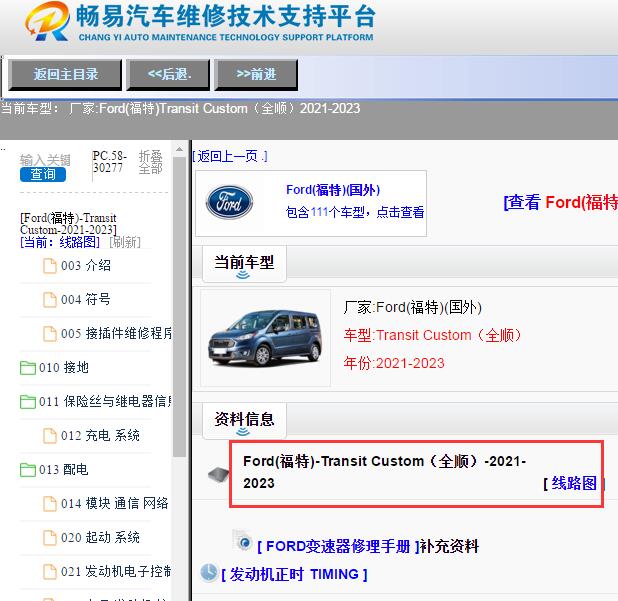
Task: Open the Ford(福特)(国外) brand link
Action: pos(333,190)
